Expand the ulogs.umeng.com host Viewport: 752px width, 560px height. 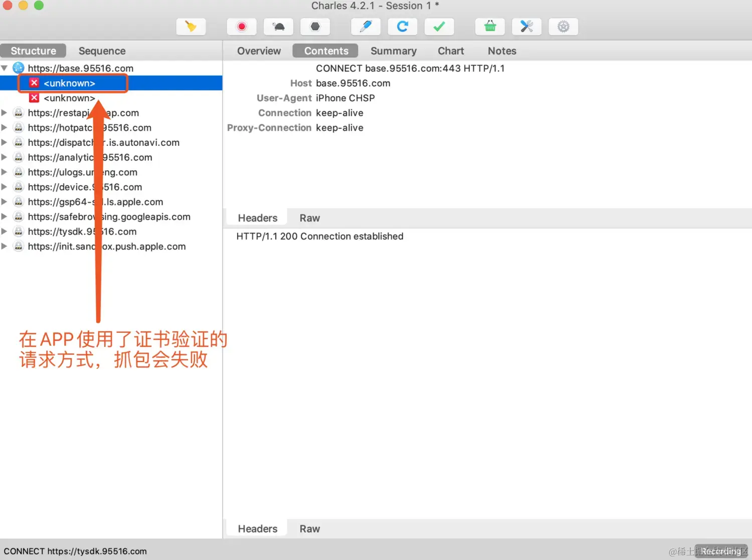5,172
